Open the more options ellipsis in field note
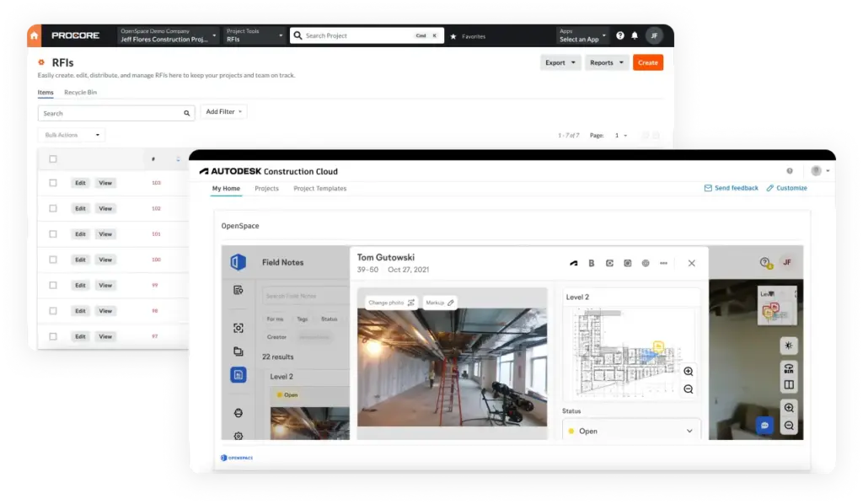863x504 pixels. point(663,263)
